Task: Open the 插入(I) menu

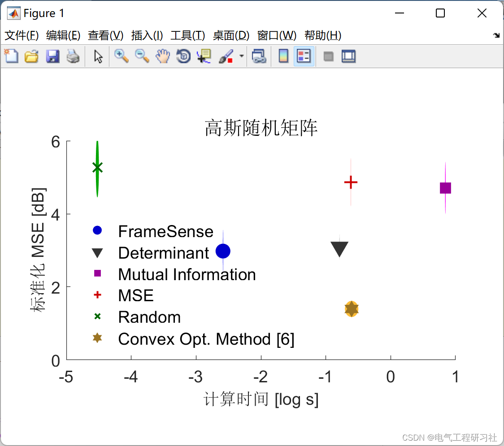Action: tap(147, 35)
